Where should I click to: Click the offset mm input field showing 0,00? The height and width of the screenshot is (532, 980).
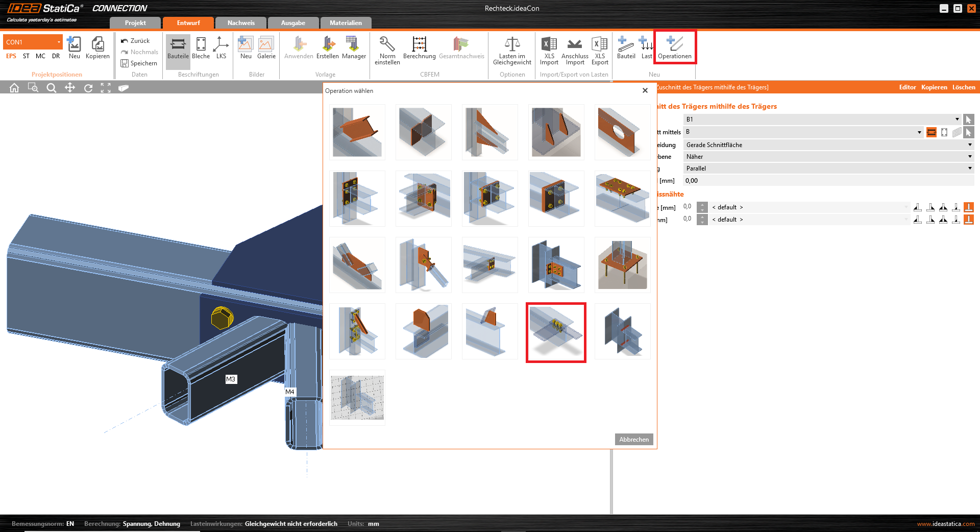[x=827, y=181]
